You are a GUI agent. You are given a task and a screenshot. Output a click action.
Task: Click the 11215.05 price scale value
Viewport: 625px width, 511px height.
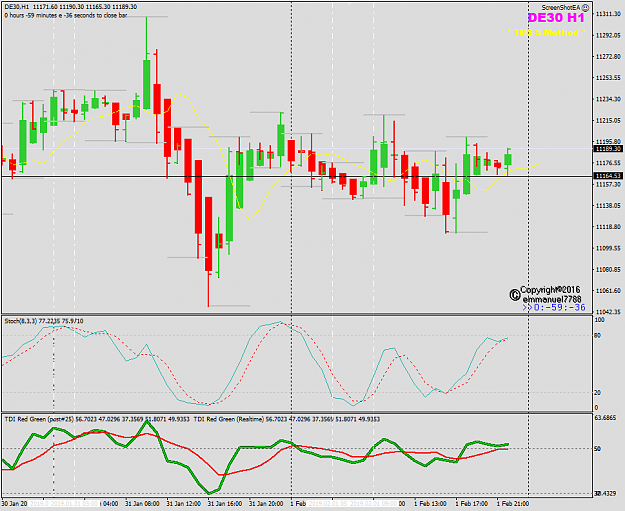608,120
